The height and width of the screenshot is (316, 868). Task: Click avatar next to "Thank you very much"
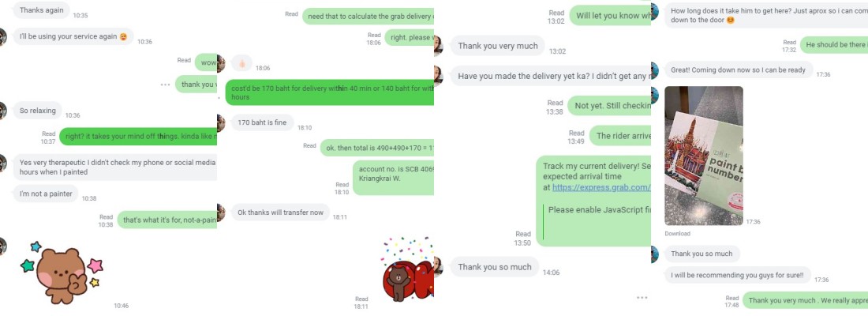(x=439, y=46)
